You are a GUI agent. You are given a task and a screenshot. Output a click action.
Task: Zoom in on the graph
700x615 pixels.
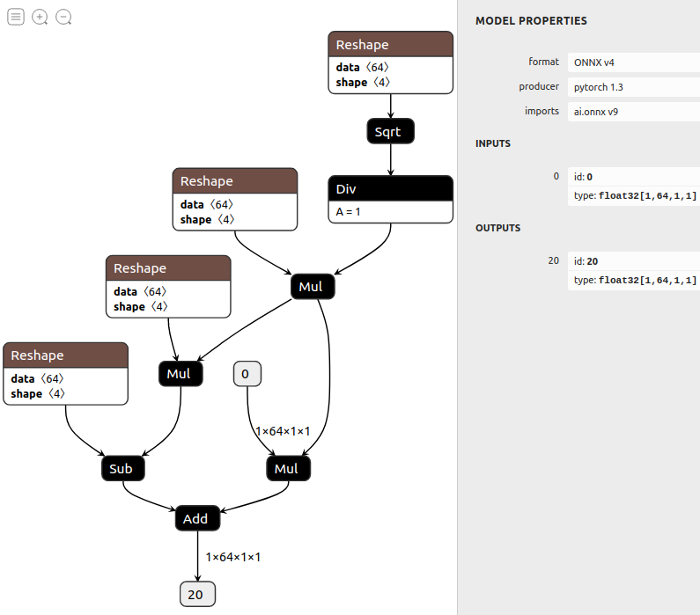tap(40, 17)
